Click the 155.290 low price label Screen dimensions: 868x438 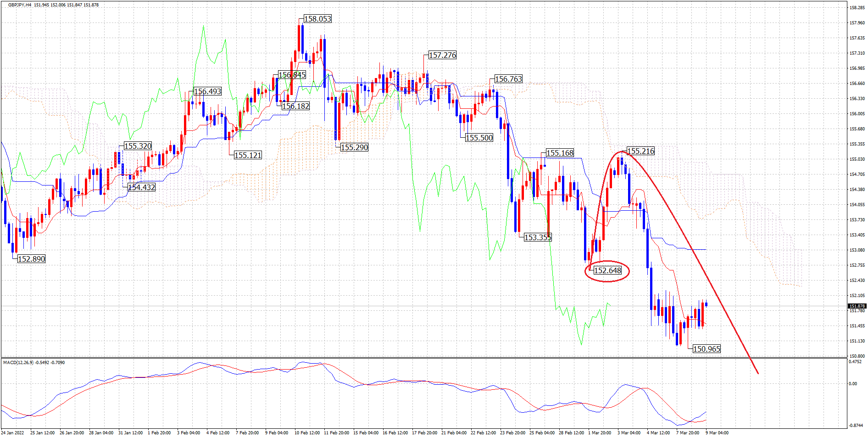pyautogui.click(x=354, y=147)
